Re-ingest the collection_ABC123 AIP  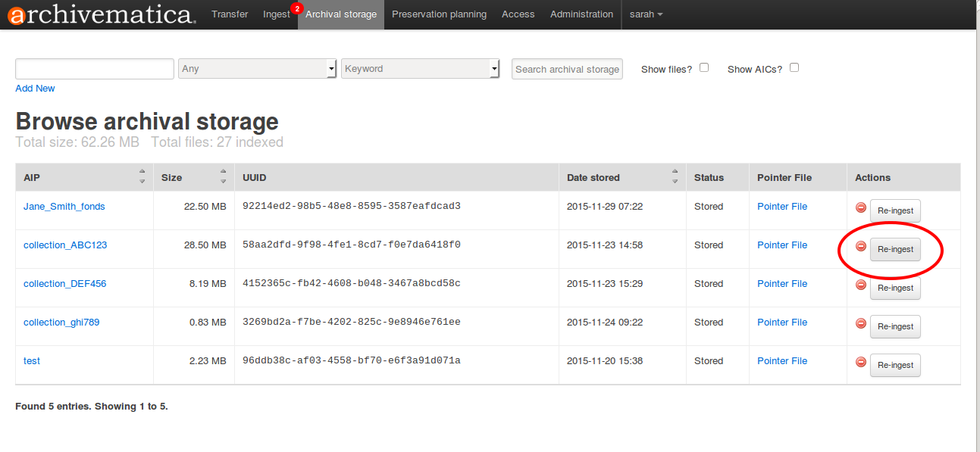[895, 249]
